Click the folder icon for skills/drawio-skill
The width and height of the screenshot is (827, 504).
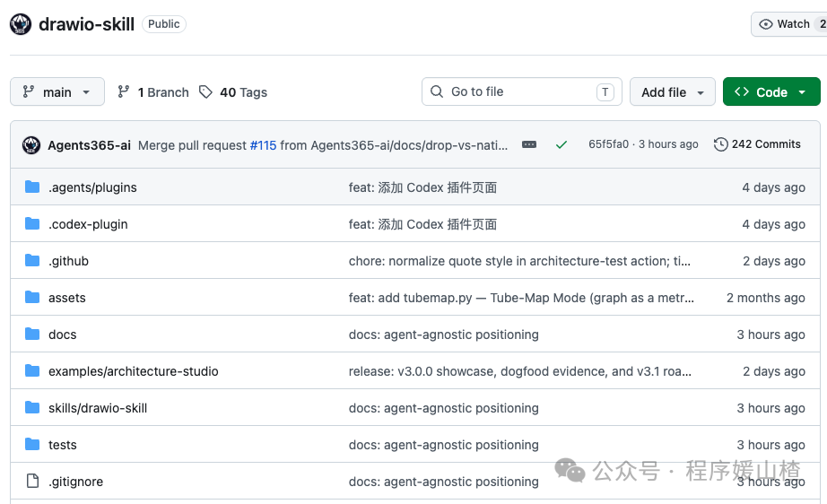[x=32, y=407]
